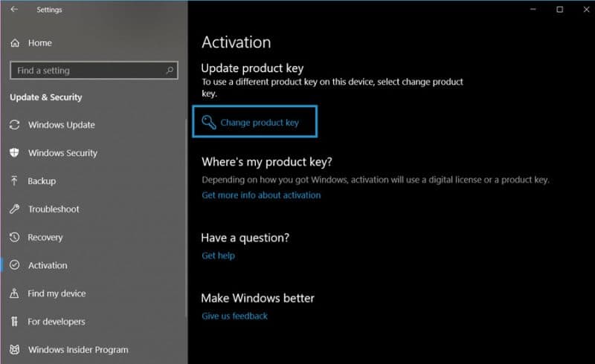Screen dimensions: 595x364
Task: Open Get more info about activation link
Action: coord(261,195)
